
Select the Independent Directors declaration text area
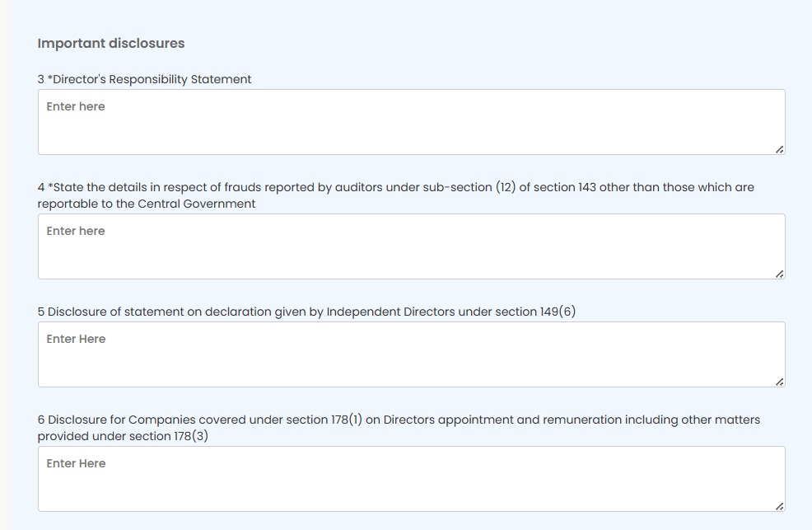411,354
